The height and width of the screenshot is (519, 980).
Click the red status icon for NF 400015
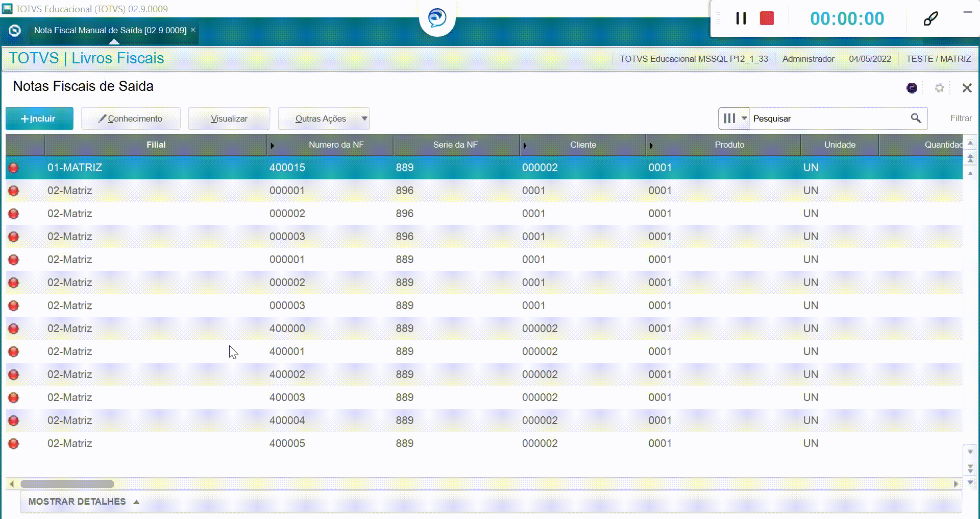(x=14, y=168)
